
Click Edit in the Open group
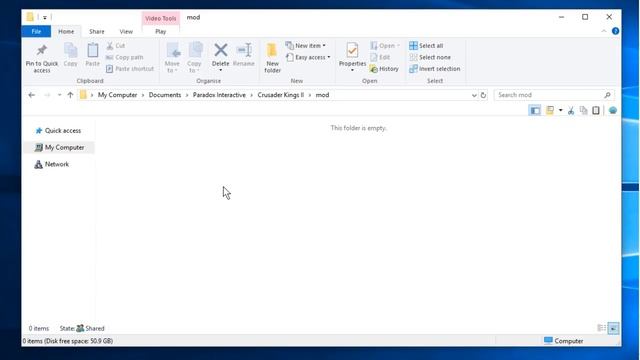pyautogui.click(x=380, y=57)
